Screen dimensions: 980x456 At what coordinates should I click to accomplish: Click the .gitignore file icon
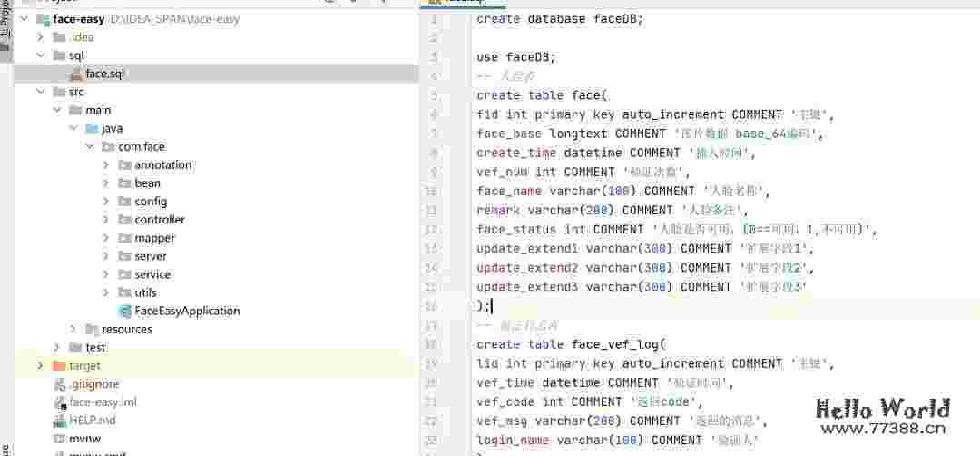pyautogui.click(x=59, y=384)
